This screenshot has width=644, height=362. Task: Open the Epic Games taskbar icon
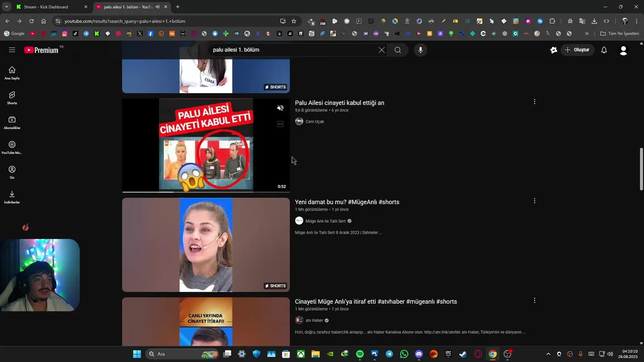[x=448, y=354]
